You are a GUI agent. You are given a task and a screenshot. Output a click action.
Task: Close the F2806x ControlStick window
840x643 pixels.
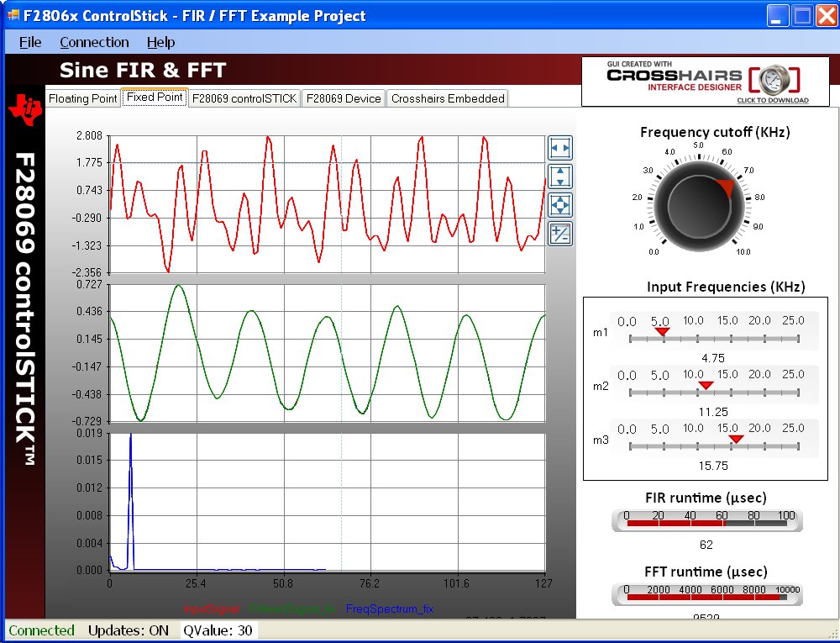[827, 16]
